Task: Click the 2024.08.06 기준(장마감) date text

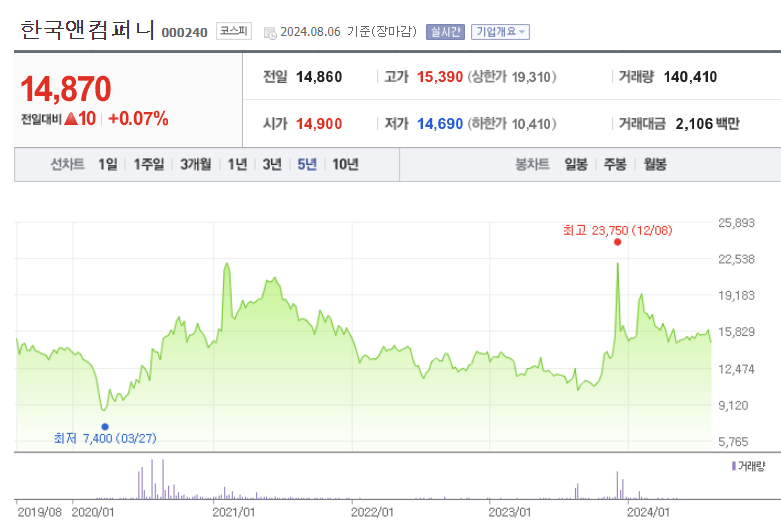Action: 349,32
